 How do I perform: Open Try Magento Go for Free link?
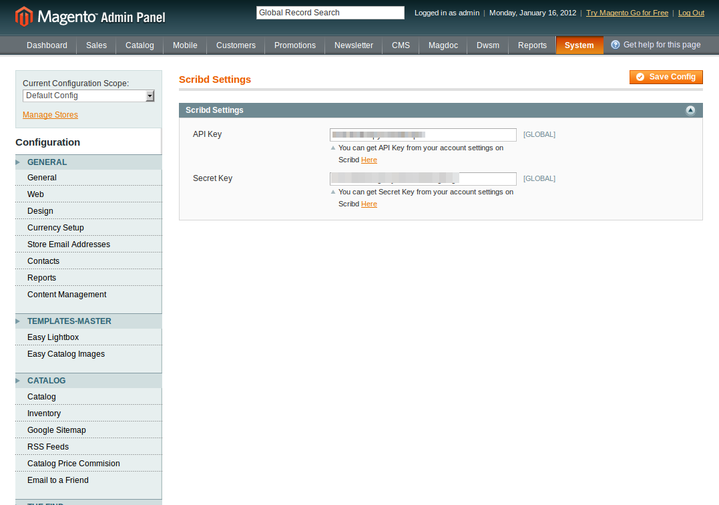pos(628,13)
